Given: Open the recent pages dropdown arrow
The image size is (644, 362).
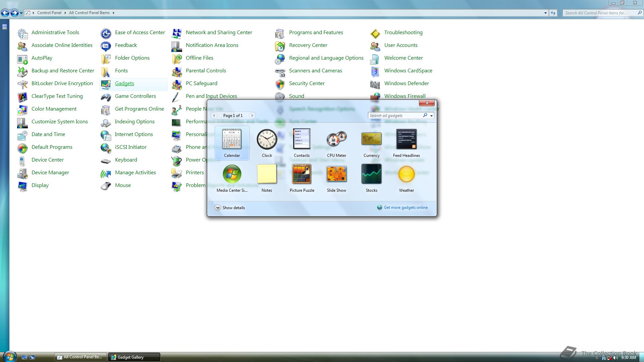Looking at the screenshot, I should (x=21, y=13).
